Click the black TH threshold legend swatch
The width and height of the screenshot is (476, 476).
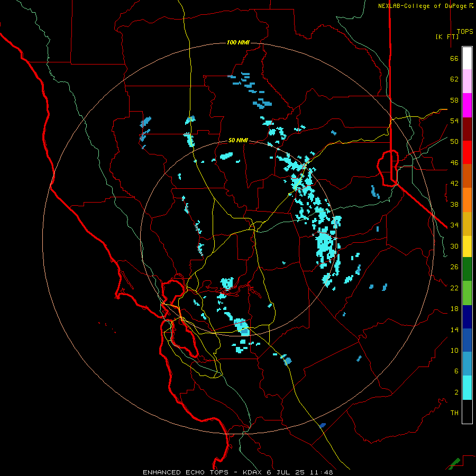467,411
